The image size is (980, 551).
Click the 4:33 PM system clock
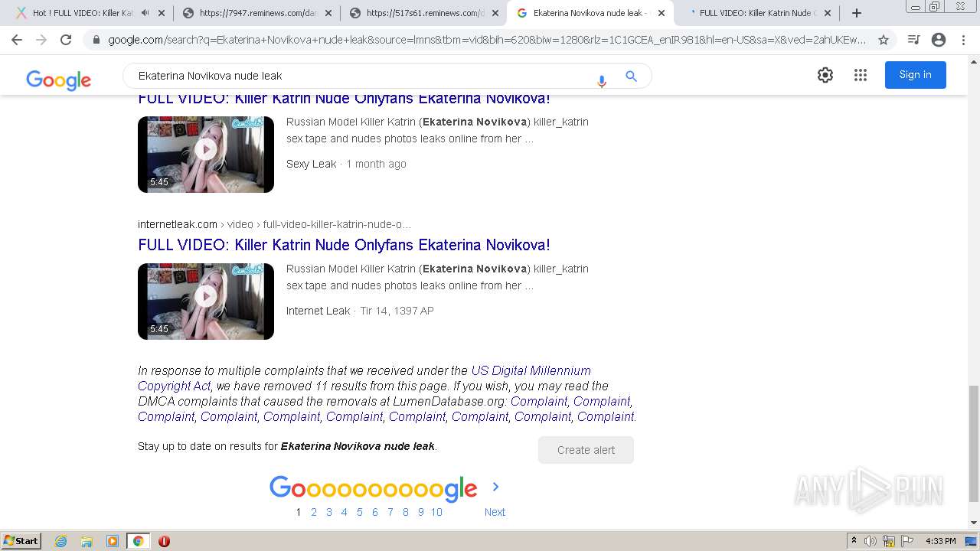click(x=940, y=541)
